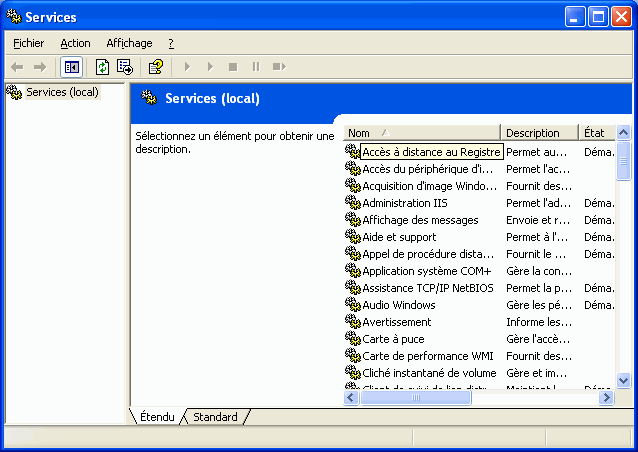
Task: Click the Forward arrow toolbar button
Action: pos(40,67)
